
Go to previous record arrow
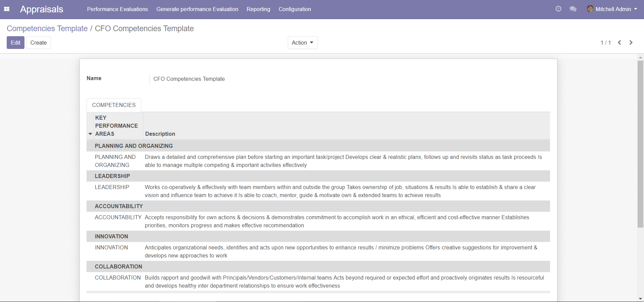(x=620, y=43)
